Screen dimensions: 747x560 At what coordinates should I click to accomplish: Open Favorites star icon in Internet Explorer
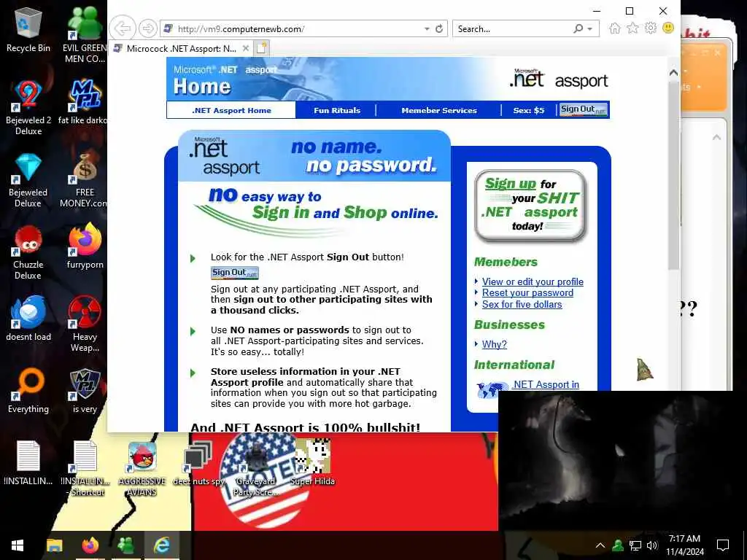tap(632, 28)
